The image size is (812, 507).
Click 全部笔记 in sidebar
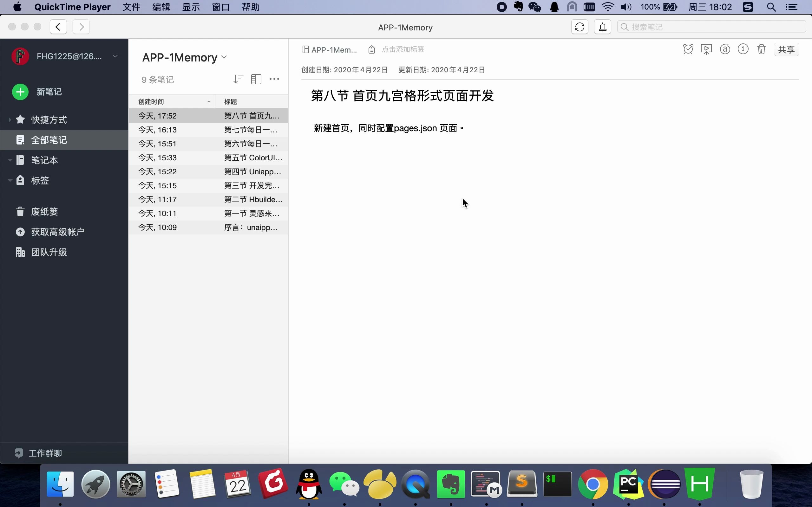point(49,140)
